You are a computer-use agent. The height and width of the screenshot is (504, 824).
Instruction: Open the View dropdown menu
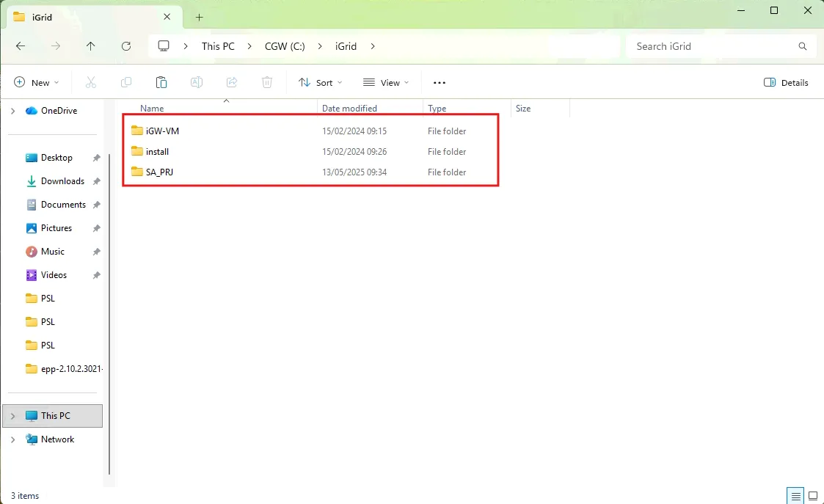coord(386,82)
